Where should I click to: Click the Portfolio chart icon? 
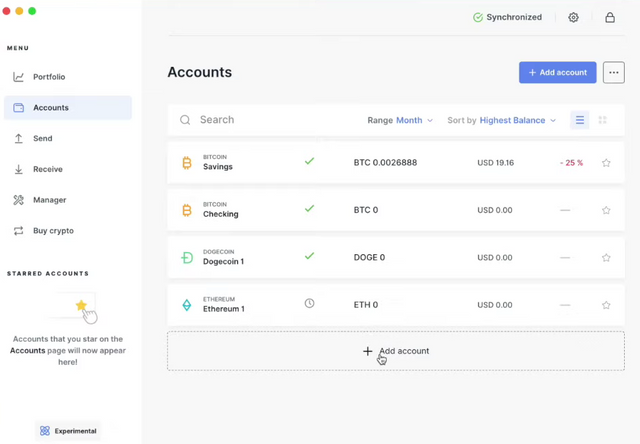pos(18,77)
